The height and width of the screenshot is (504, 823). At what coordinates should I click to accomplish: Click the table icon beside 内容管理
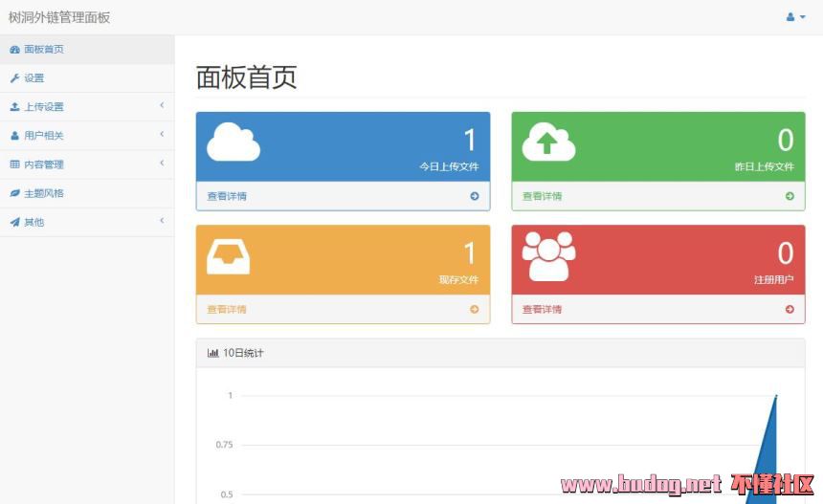coord(14,164)
